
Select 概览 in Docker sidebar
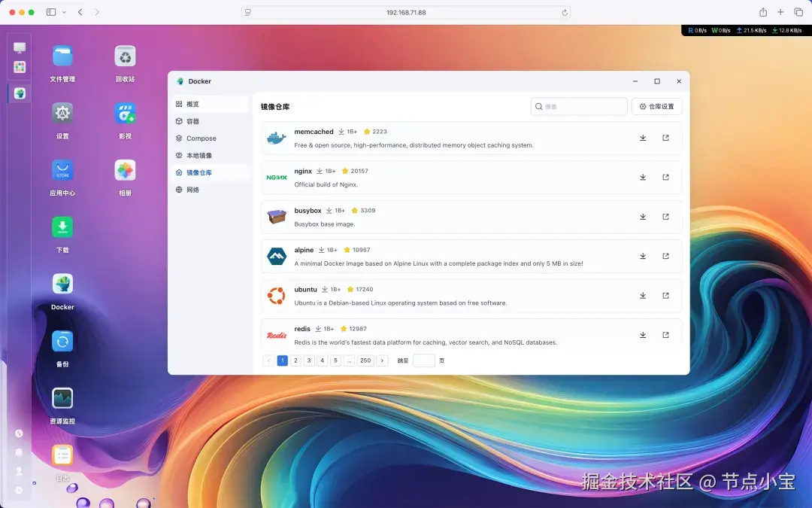[211, 104]
